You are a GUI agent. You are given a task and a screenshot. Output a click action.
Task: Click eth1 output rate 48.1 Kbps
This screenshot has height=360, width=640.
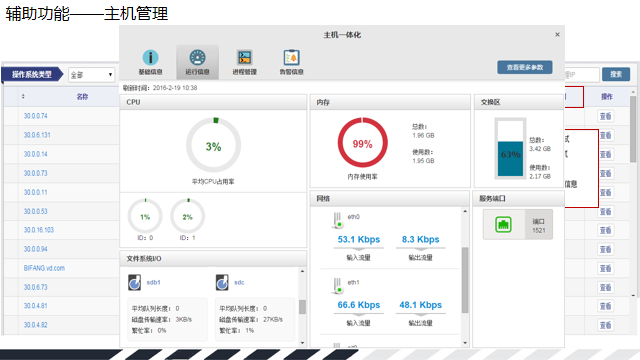coord(420,305)
